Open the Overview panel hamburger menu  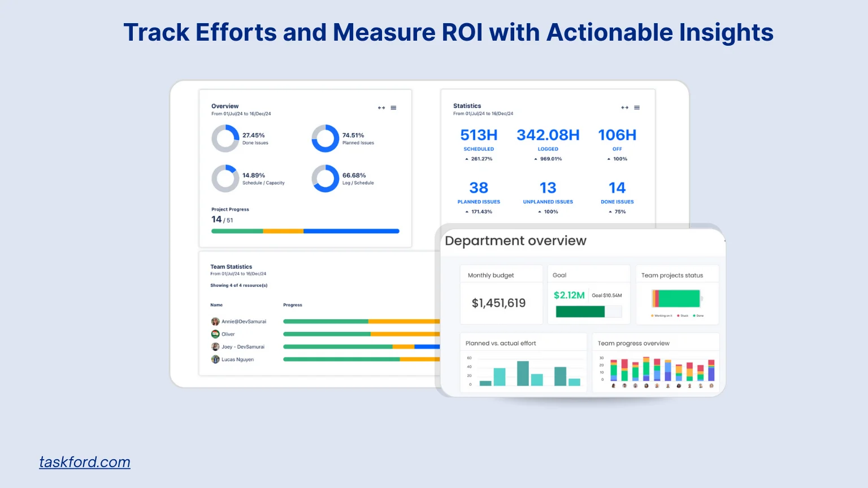394,107
